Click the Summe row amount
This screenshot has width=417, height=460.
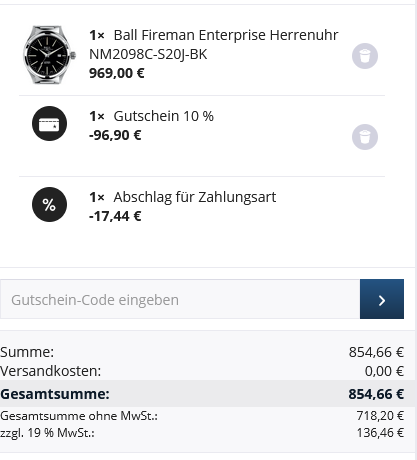(376, 352)
